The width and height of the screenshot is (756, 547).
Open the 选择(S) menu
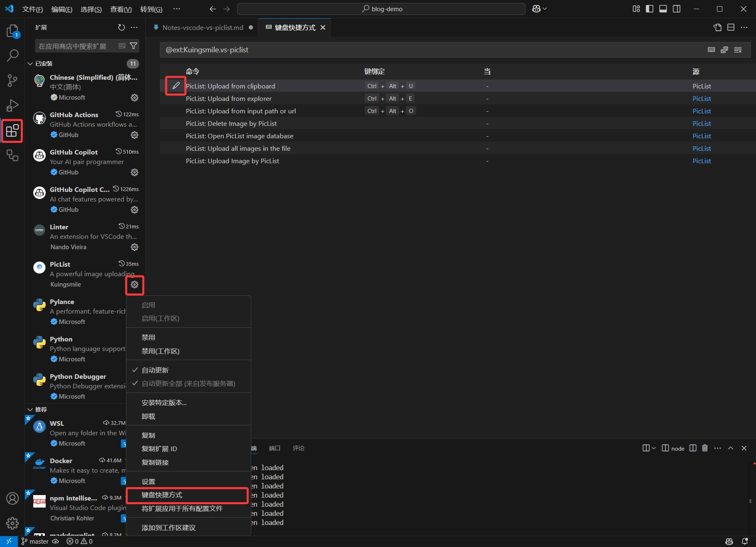[91, 9]
